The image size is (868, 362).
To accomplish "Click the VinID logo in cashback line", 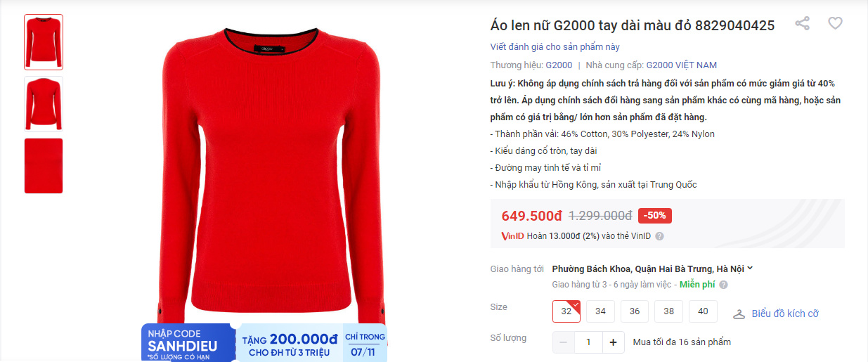I will point(513,236).
